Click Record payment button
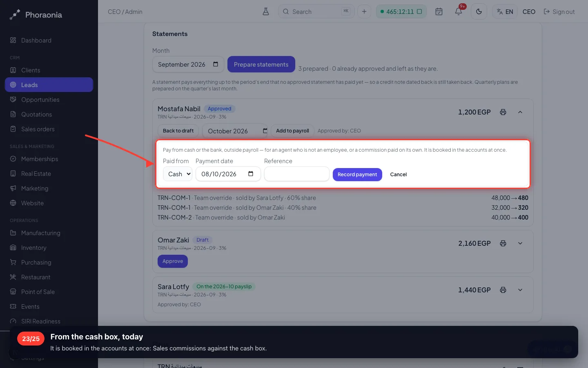Viewport: 588px width, 368px height. (x=357, y=175)
